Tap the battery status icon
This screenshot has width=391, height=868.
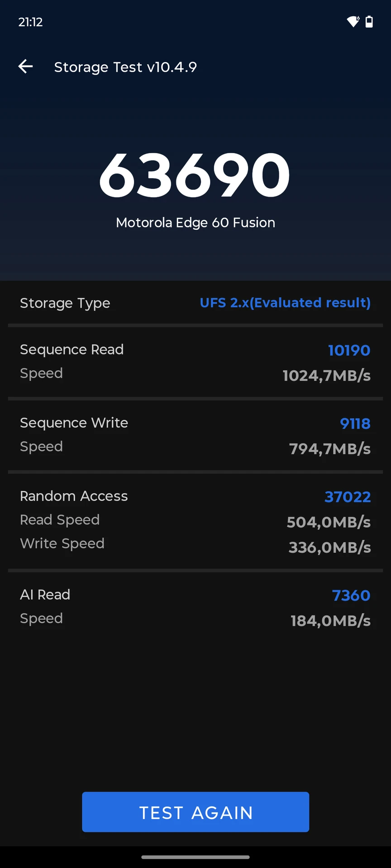[369, 21]
